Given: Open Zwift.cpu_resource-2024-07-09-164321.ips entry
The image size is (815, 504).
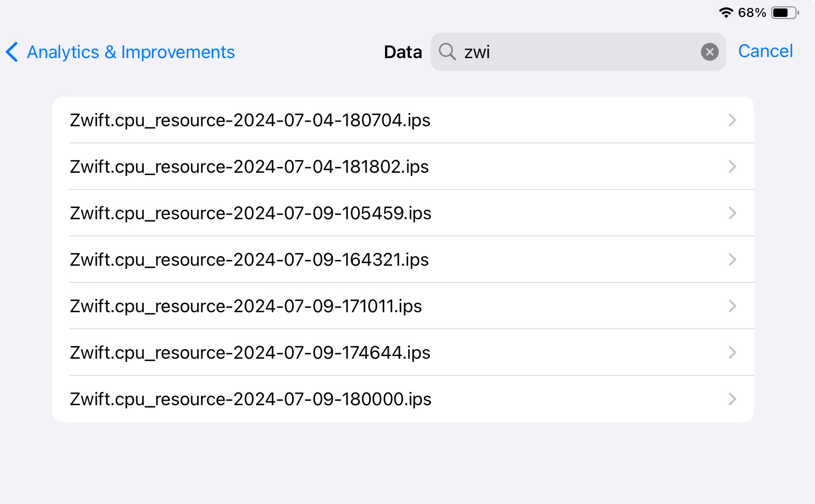Looking at the screenshot, I should click(x=249, y=260).
